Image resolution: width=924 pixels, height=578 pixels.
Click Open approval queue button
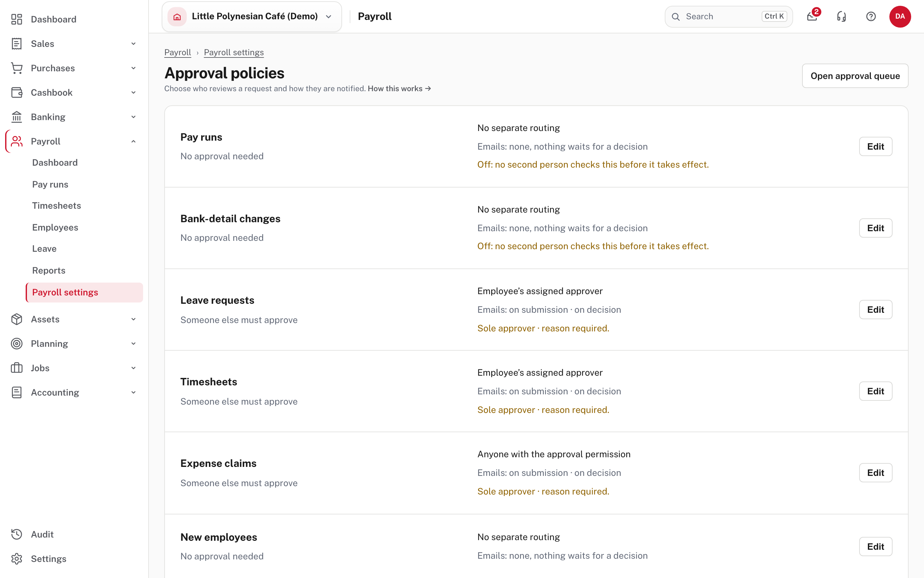point(855,76)
